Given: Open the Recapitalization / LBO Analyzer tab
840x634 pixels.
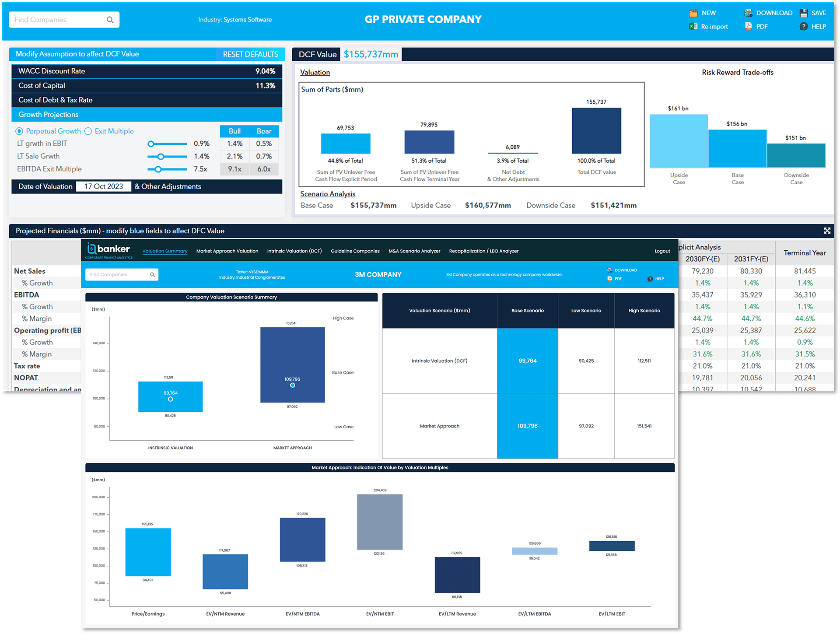Looking at the screenshot, I should tap(484, 251).
